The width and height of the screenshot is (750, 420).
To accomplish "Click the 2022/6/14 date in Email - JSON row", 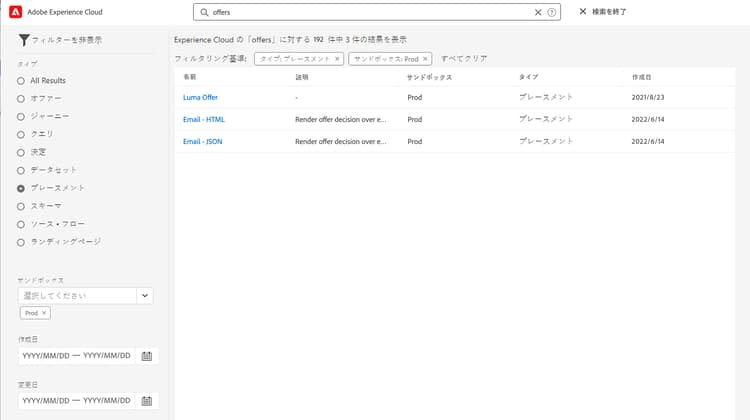I will click(648, 141).
